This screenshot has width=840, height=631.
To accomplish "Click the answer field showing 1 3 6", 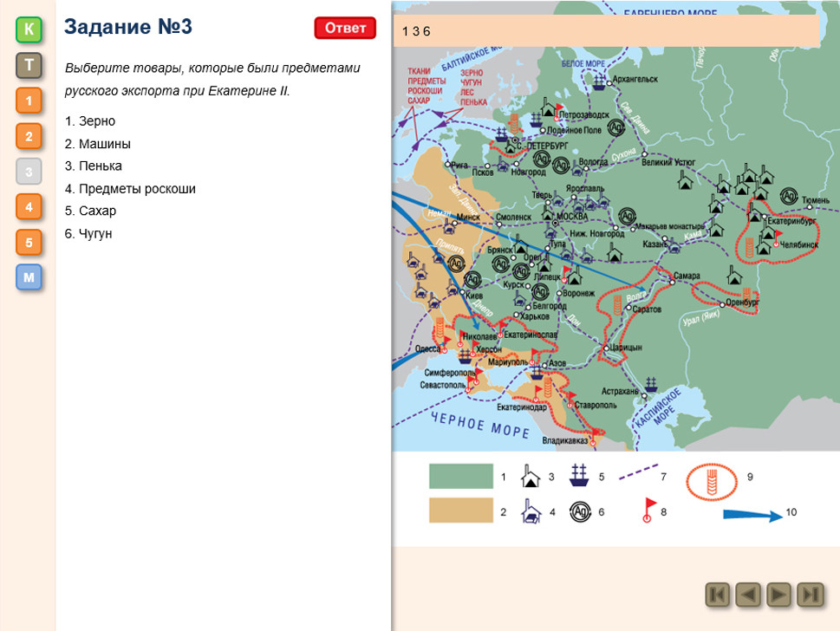I will [x=606, y=31].
